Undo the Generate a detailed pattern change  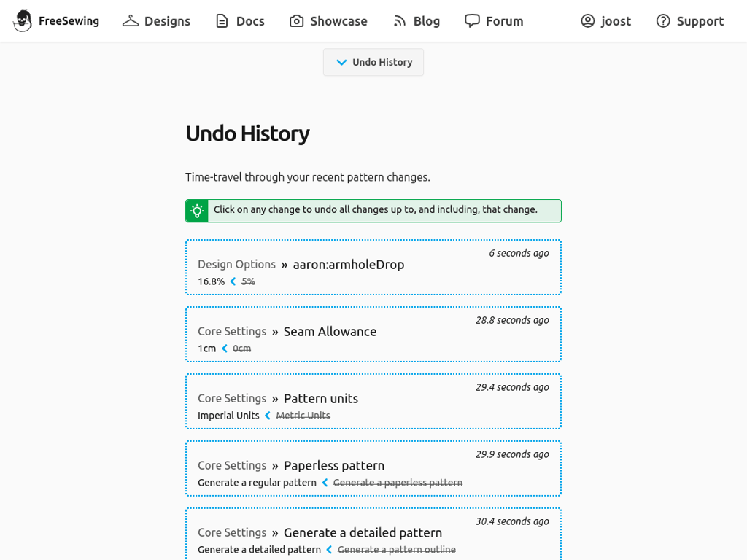(x=373, y=534)
